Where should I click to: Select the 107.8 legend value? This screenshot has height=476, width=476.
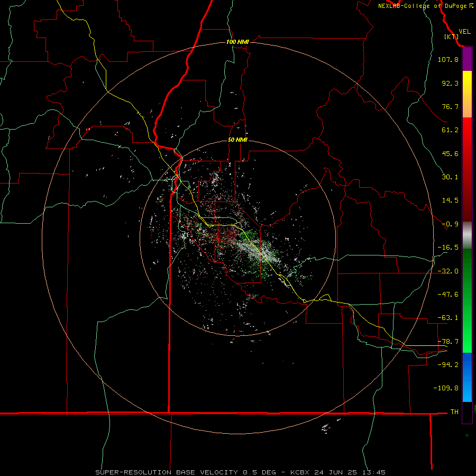pos(448,59)
